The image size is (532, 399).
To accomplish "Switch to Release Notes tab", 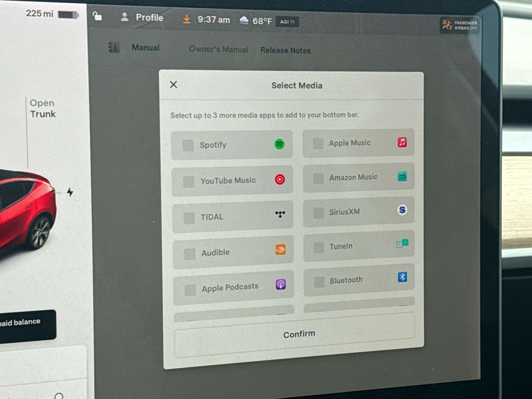I will 286,51.
